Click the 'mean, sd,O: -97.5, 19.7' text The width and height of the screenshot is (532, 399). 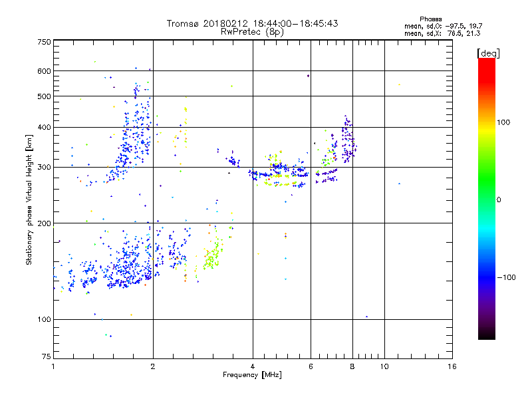[443, 26]
